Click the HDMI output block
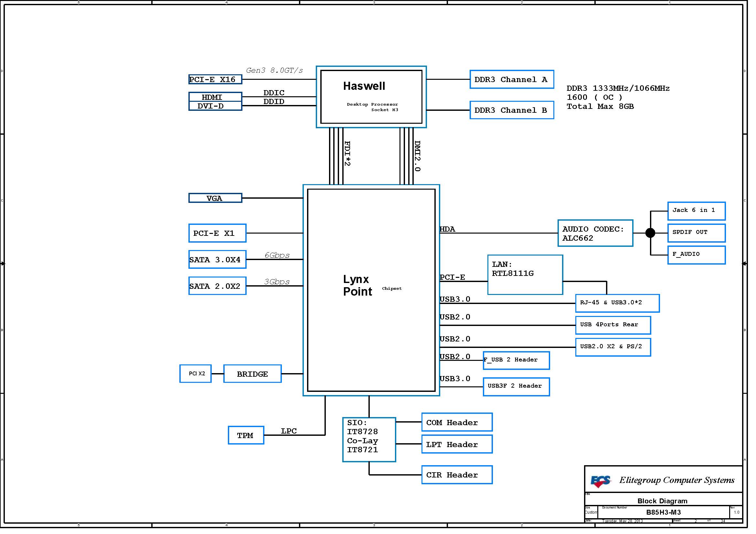 tap(215, 97)
